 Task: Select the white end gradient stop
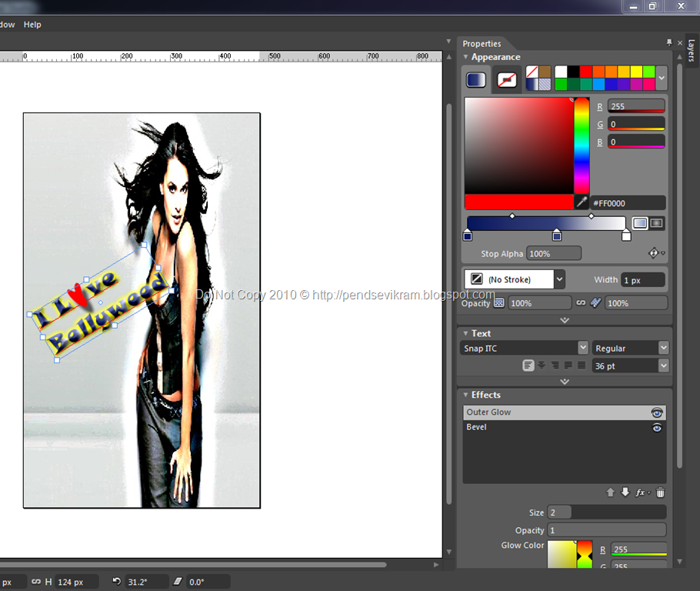(x=626, y=235)
